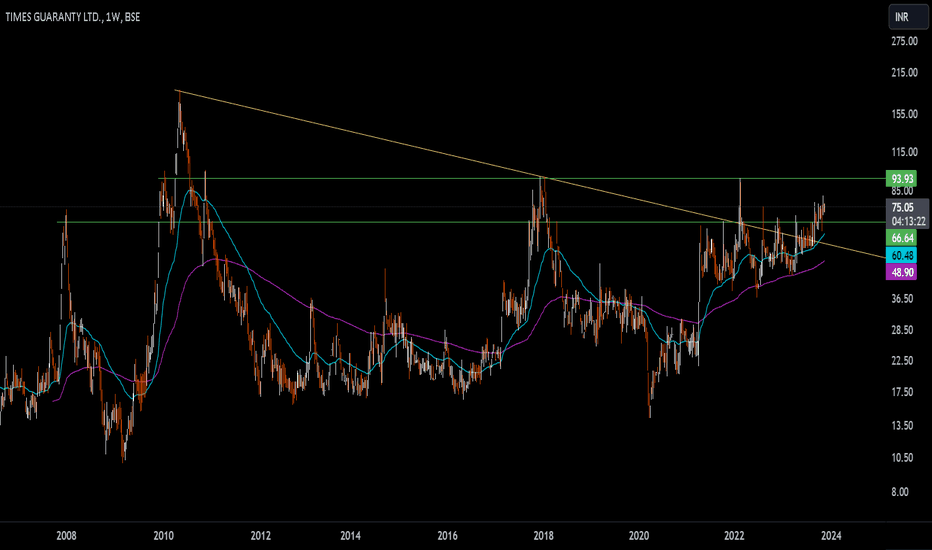Click the 215.00 price axis value
The width and height of the screenshot is (932, 550).
click(904, 73)
